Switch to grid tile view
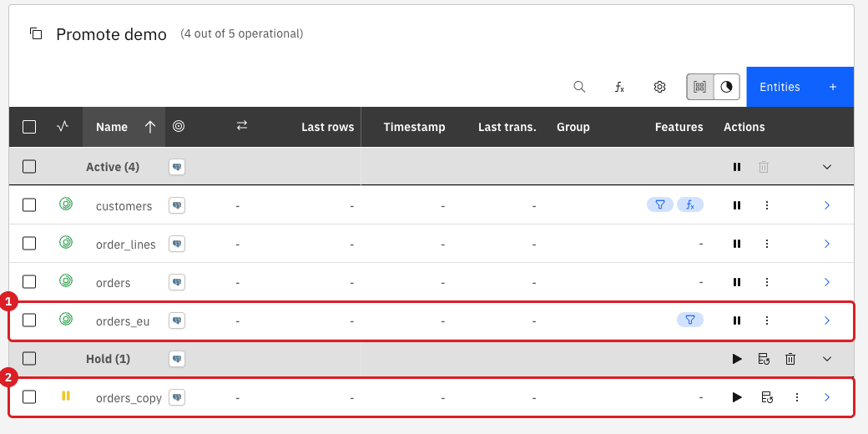 [x=700, y=87]
